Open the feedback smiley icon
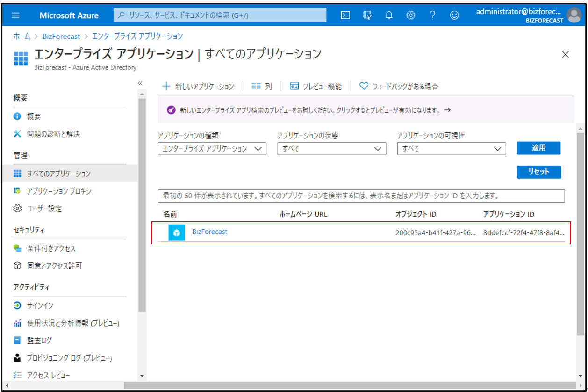This screenshot has width=588, height=392. pos(454,15)
